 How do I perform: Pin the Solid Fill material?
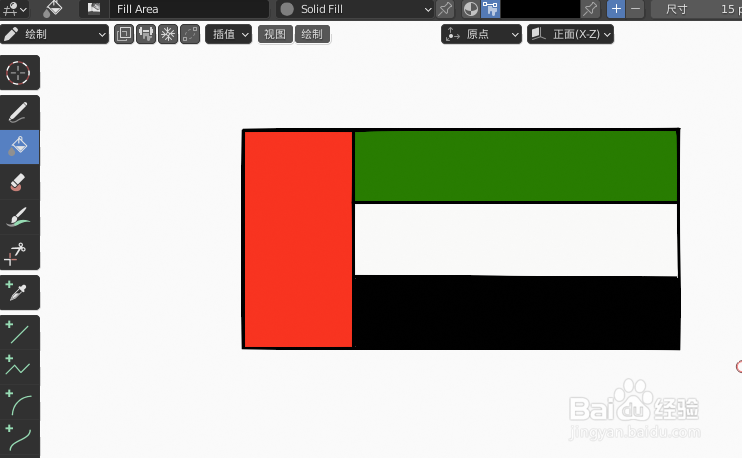445,9
